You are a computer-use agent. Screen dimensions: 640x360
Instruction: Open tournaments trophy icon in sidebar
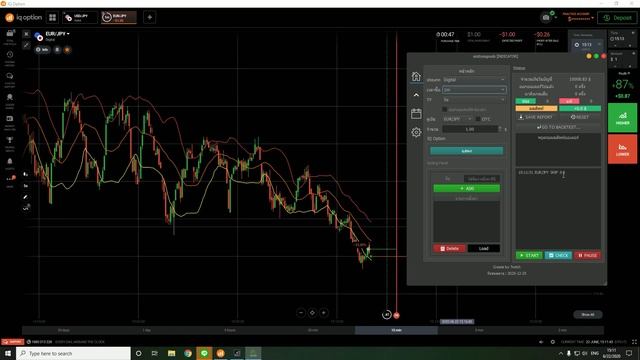pos(10,140)
